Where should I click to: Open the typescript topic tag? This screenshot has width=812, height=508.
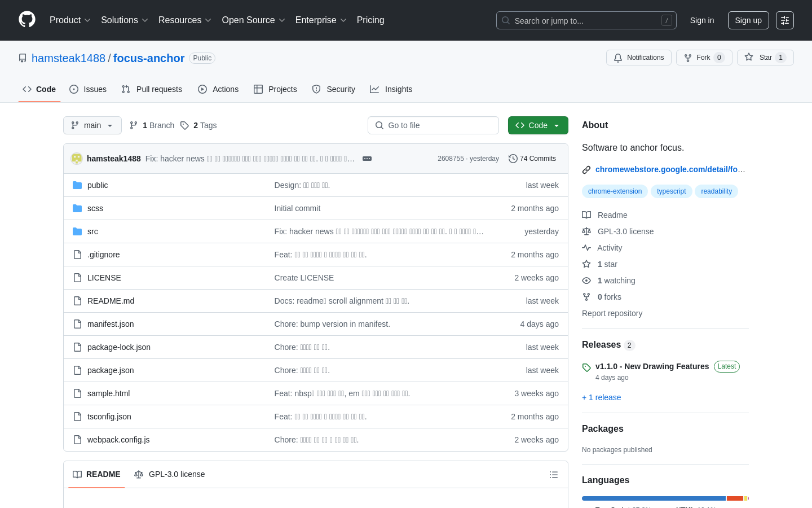(672, 191)
